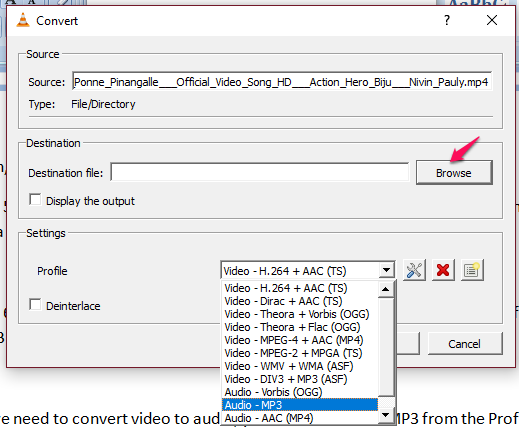The height and width of the screenshot is (432, 519).
Task: Click the profile list scroll down arrow
Action: [x=386, y=415]
